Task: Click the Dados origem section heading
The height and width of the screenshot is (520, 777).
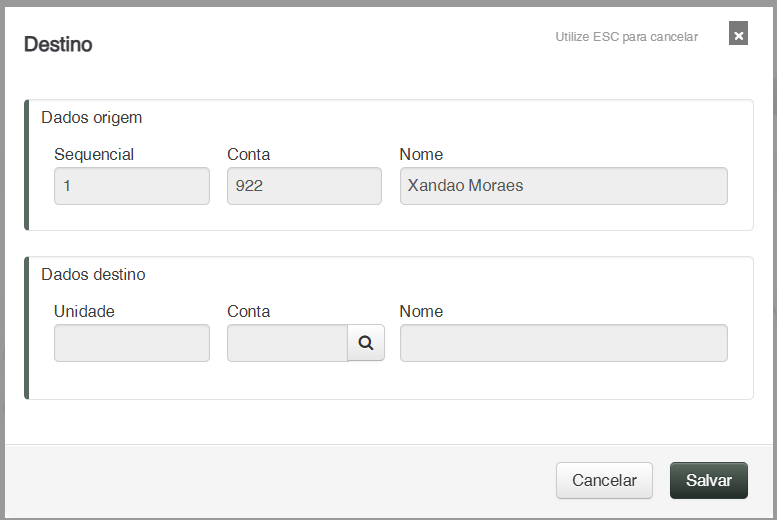Action: click(x=92, y=118)
